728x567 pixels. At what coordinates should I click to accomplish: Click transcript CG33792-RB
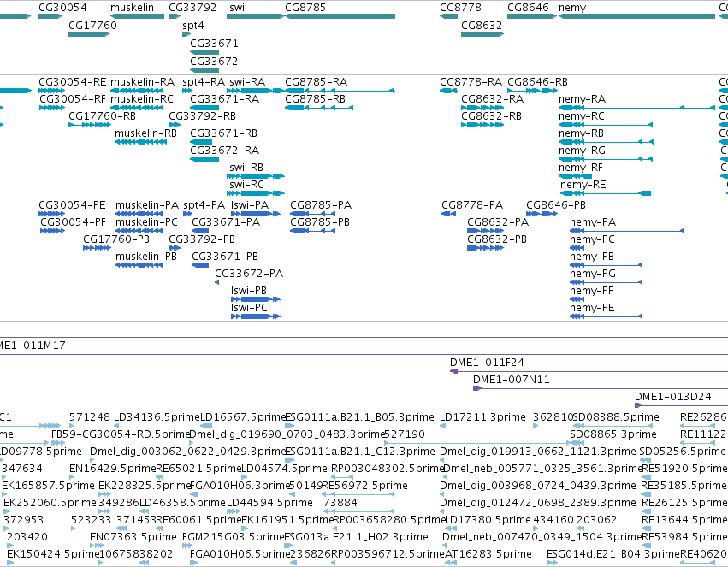pos(175,125)
